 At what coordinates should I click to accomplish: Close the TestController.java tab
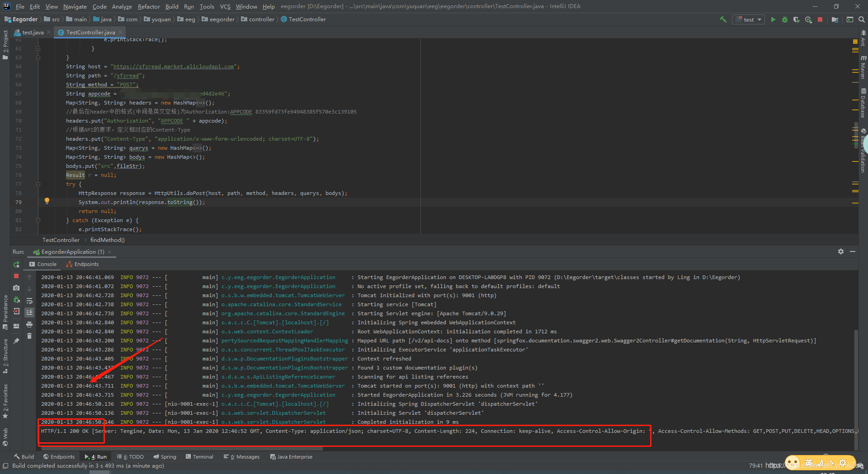click(x=120, y=32)
